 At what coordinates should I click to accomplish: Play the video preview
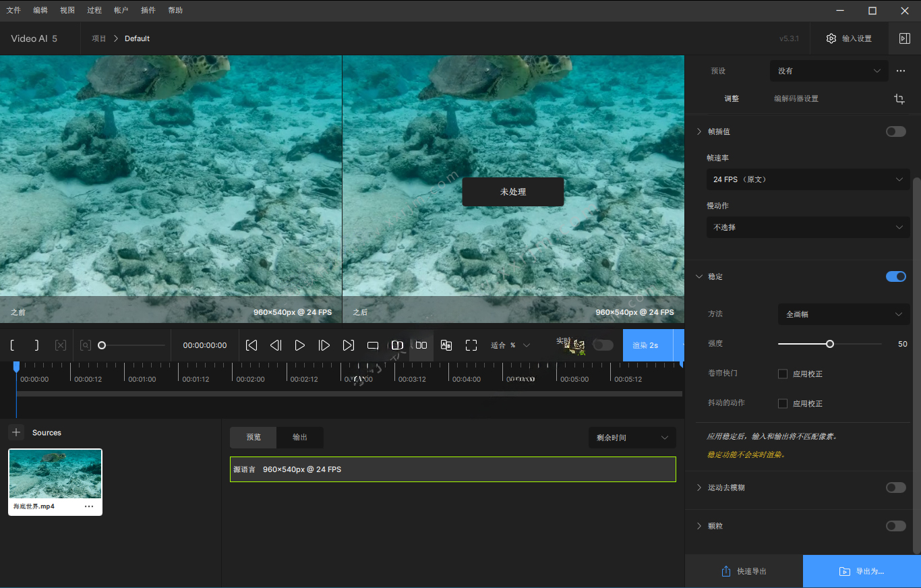pos(300,345)
